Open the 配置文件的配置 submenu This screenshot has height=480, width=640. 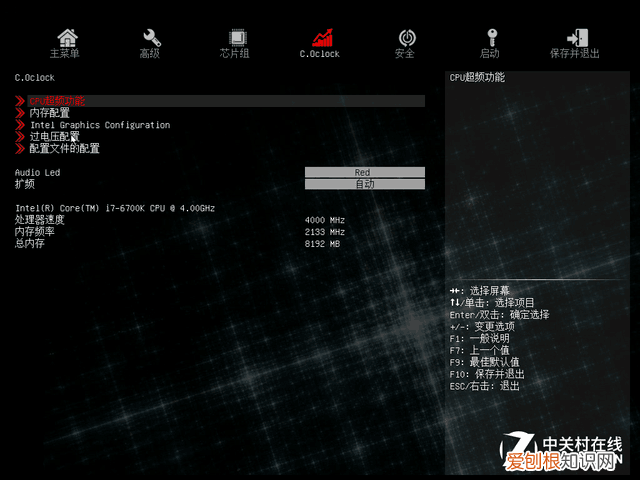click(65, 149)
